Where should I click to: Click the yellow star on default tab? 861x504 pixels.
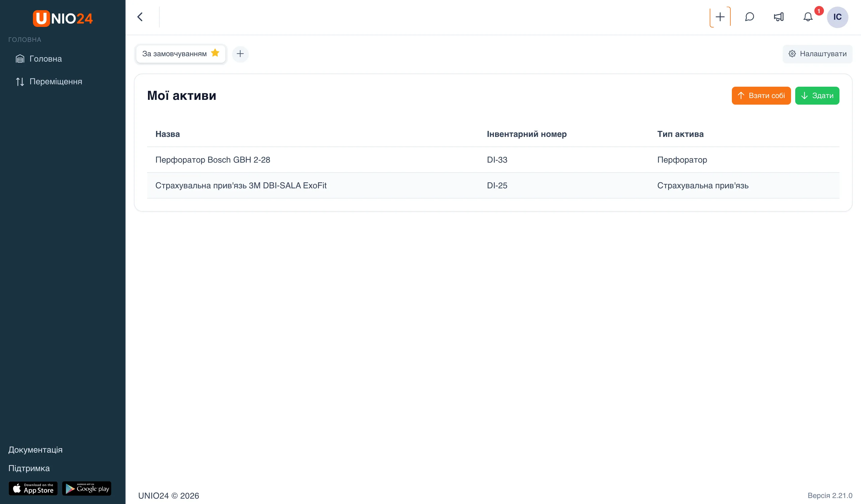coord(215,53)
